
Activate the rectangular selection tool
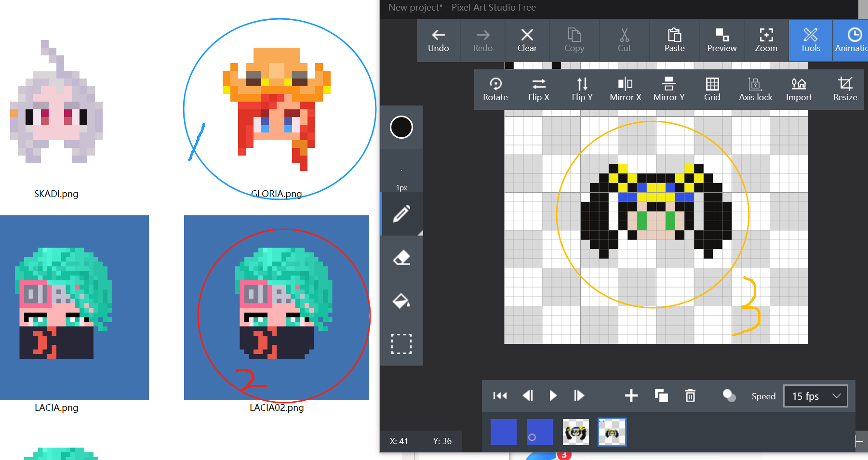pos(401,344)
